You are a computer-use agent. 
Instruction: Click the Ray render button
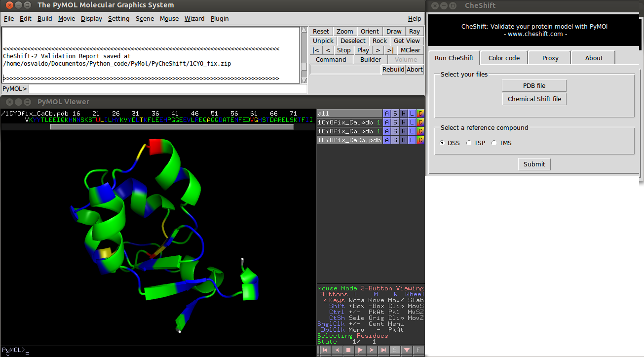tap(415, 31)
